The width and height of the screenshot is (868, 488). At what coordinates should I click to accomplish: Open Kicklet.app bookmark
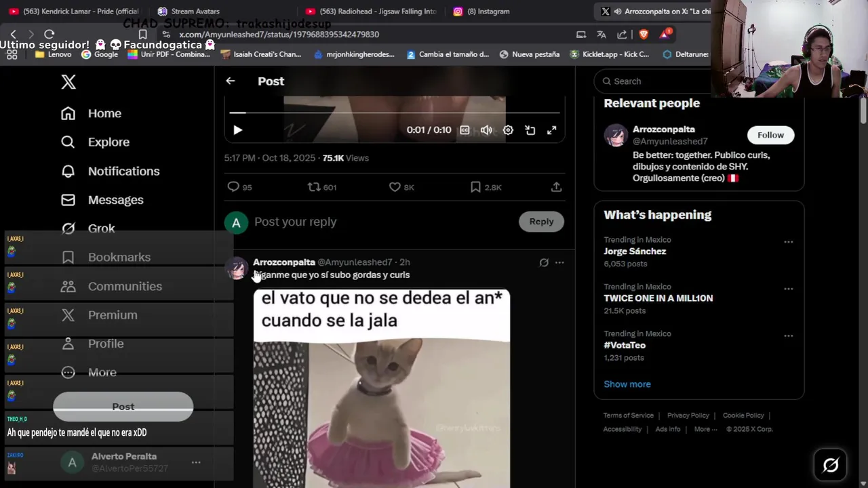click(x=610, y=54)
